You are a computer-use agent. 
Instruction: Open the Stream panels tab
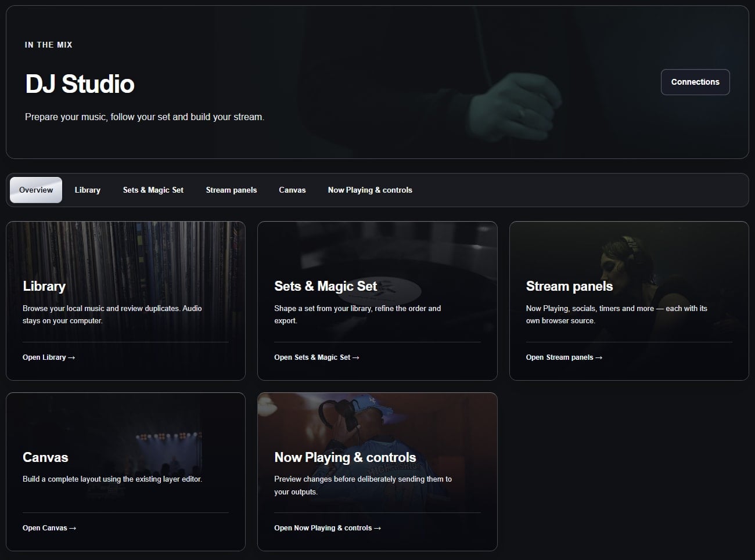[x=231, y=190]
